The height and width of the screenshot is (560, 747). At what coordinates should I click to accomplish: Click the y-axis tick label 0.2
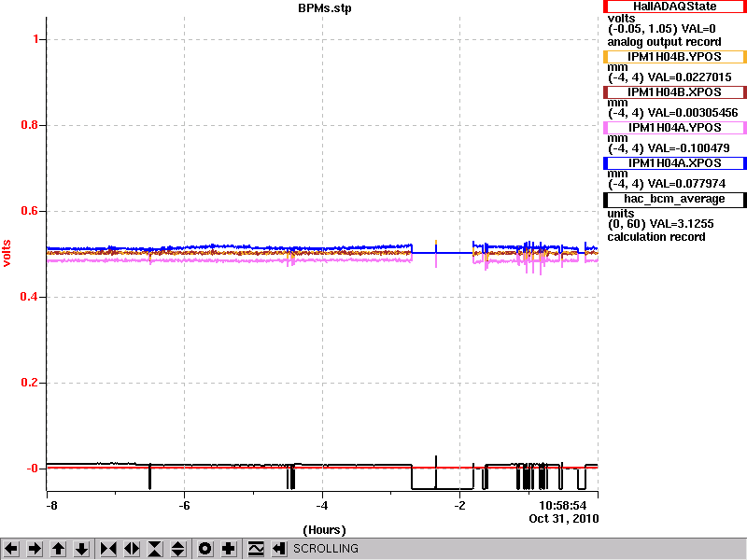pyautogui.click(x=30, y=383)
